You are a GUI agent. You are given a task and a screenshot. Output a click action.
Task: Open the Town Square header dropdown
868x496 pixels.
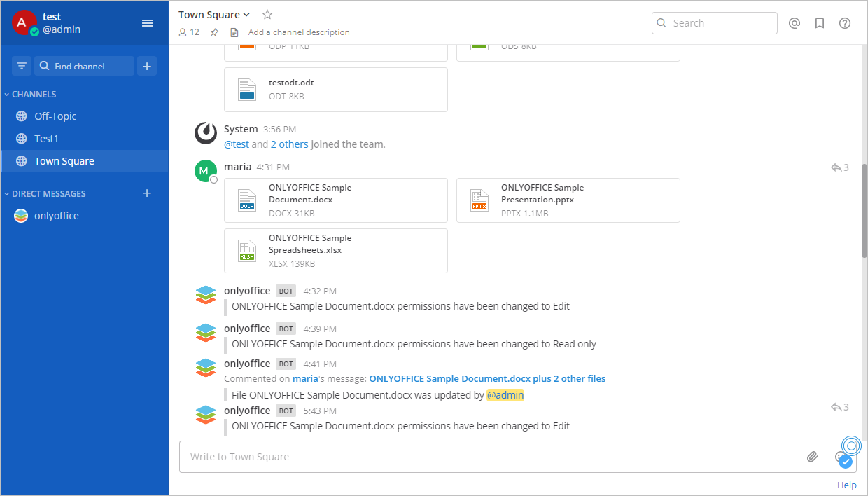pos(214,15)
